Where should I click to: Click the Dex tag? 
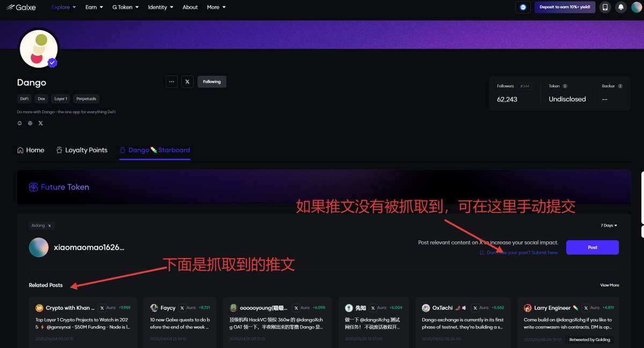click(41, 99)
